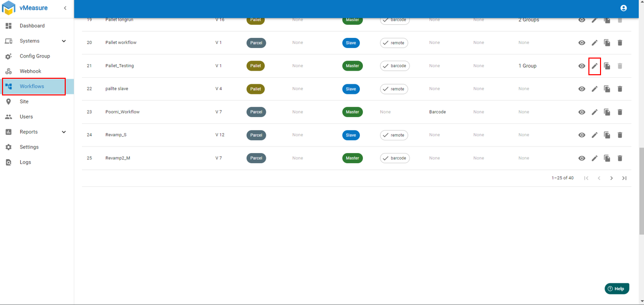The width and height of the screenshot is (644, 305).
Task: Edit the Poorni_Workflow entry
Action: point(594,112)
